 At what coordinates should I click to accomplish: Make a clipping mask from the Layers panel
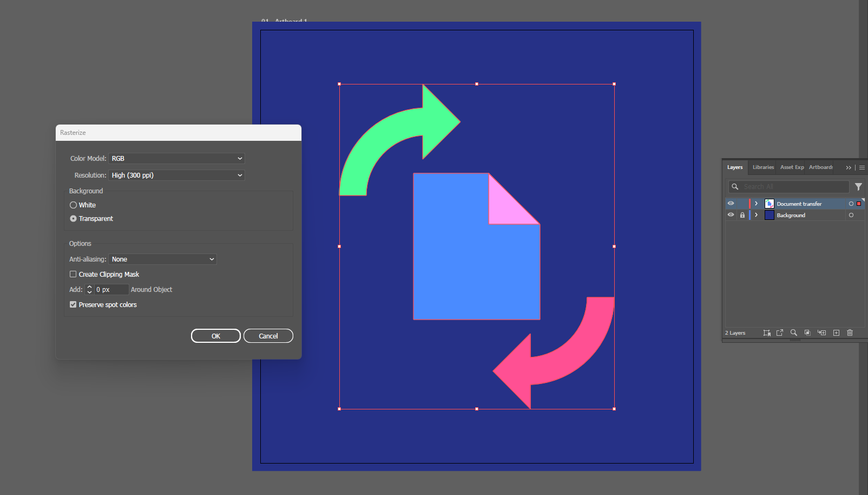(x=807, y=333)
